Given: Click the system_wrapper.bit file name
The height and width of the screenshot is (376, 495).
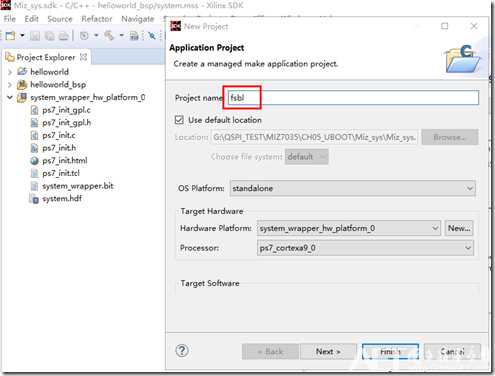Looking at the screenshot, I should 78,186.
